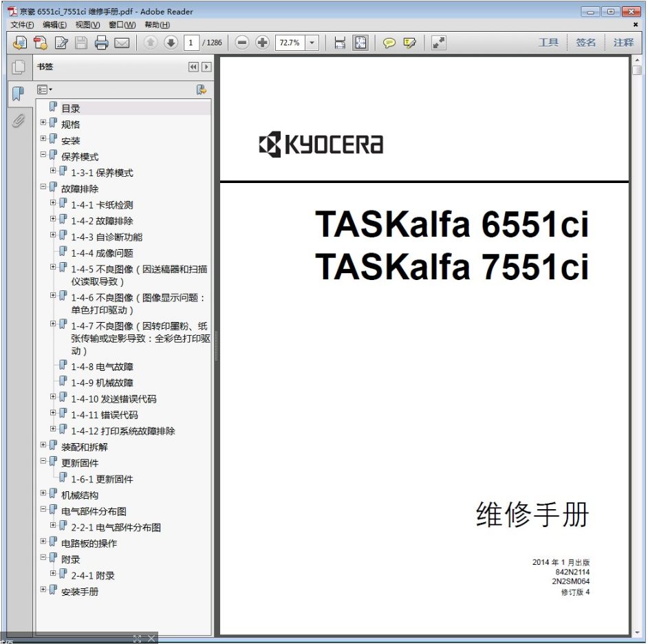Image resolution: width=648 pixels, height=644 pixels.
Task: Expand the 机械结构 bookmark
Action: (x=43, y=493)
